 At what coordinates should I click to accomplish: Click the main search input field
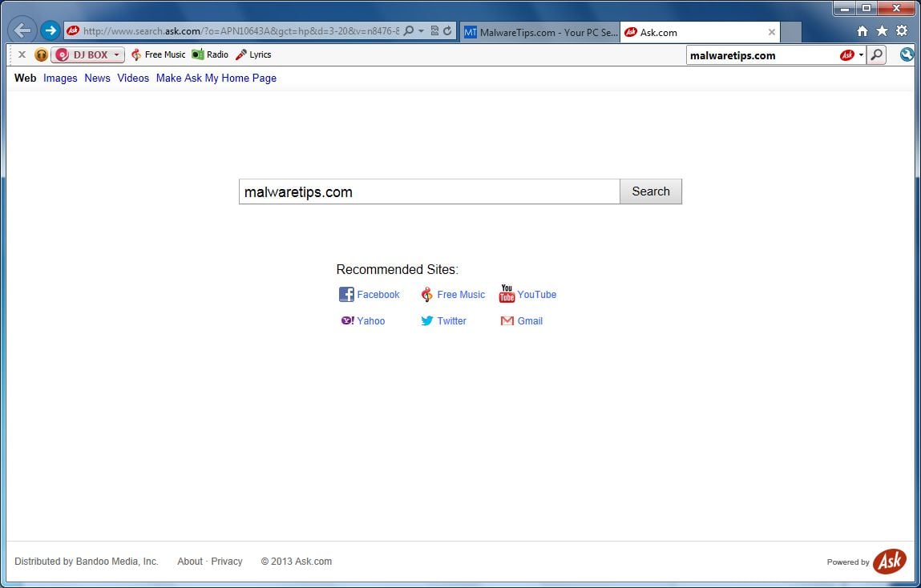click(430, 192)
